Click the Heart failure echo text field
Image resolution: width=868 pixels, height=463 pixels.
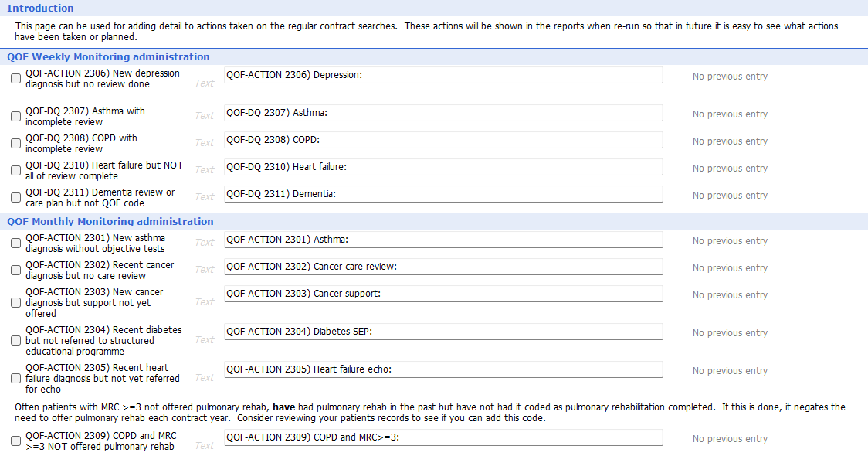pos(443,369)
